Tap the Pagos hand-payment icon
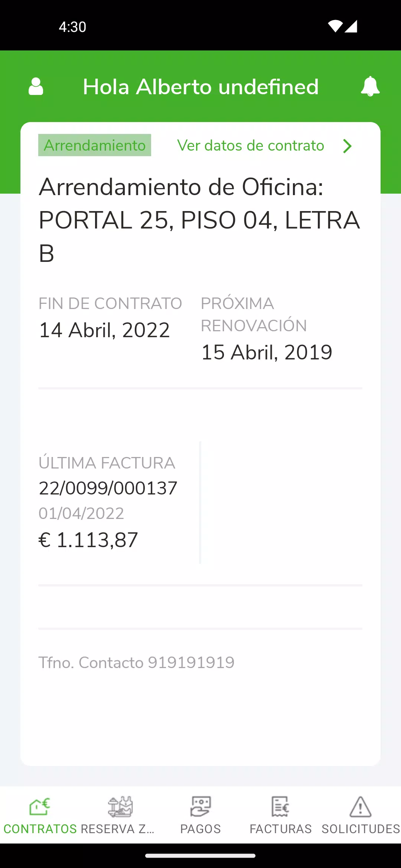The width and height of the screenshot is (401, 868). pyautogui.click(x=200, y=806)
